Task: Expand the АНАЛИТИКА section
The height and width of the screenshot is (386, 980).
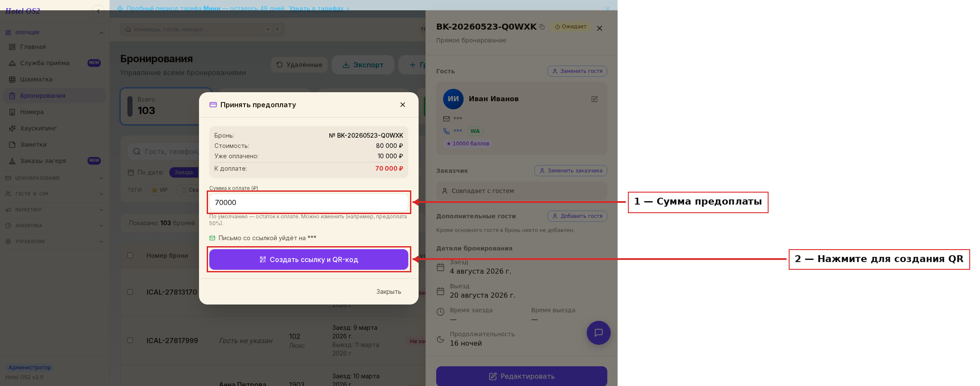Action: coord(54,226)
